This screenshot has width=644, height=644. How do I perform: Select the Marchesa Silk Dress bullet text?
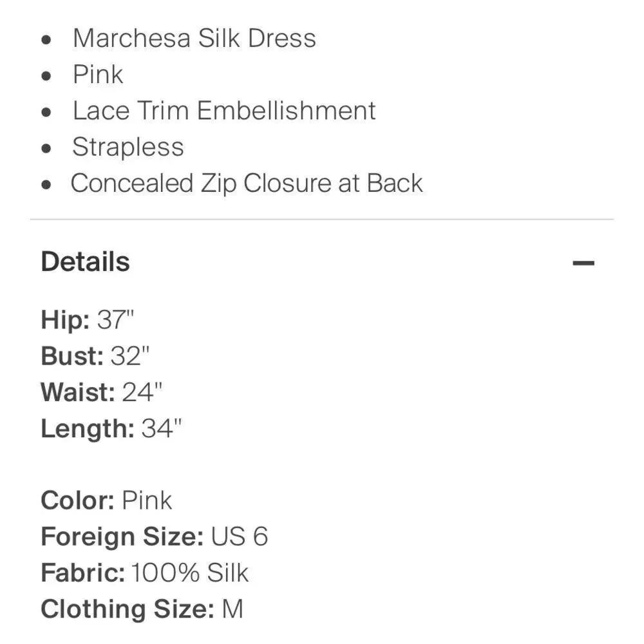[194, 38]
